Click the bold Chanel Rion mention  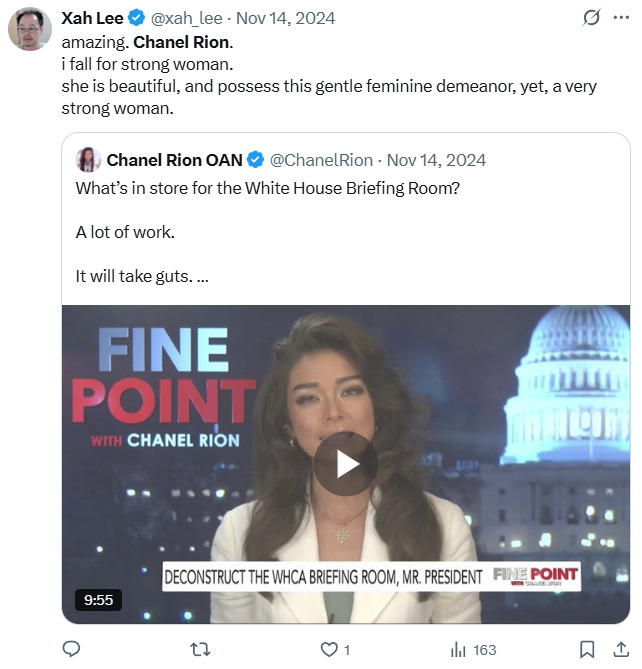pos(182,43)
